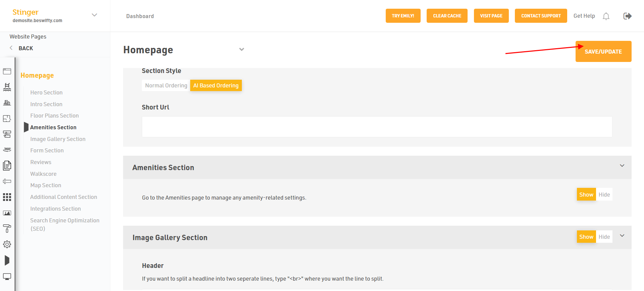Select Normal Ordering section style
The height and width of the screenshot is (291, 644).
[166, 85]
